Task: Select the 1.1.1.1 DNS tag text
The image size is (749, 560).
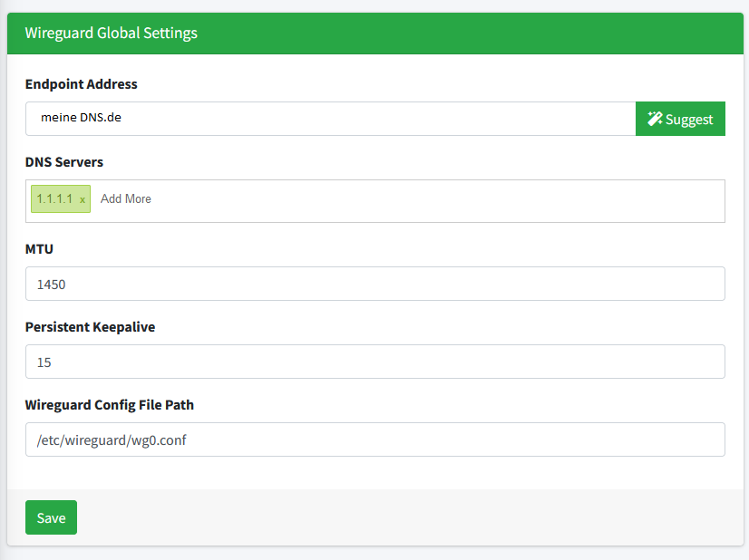Action: coord(54,198)
